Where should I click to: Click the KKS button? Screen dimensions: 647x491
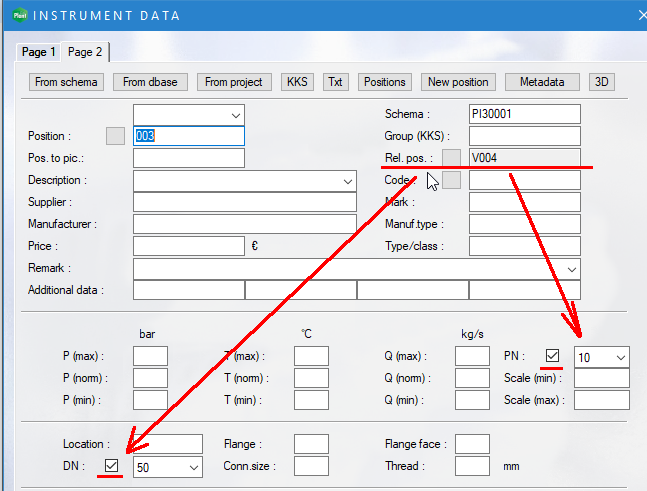(297, 82)
